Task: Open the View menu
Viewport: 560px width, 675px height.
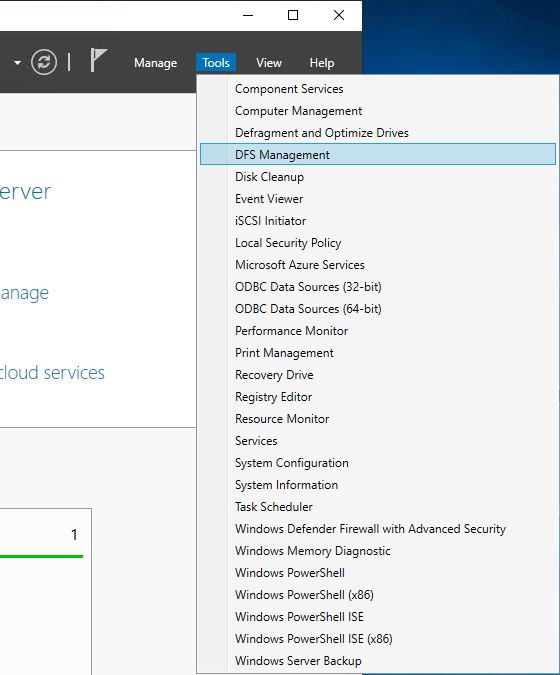Action: pos(269,63)
